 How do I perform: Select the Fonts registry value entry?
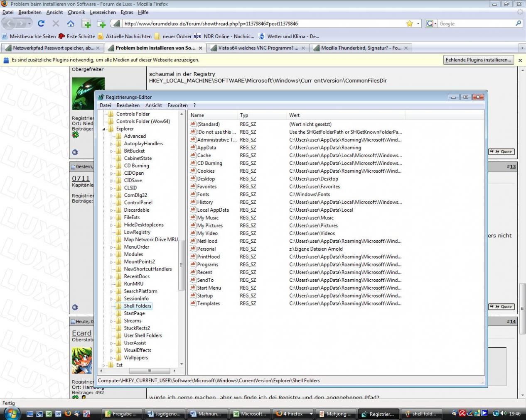tap(203, 194)
